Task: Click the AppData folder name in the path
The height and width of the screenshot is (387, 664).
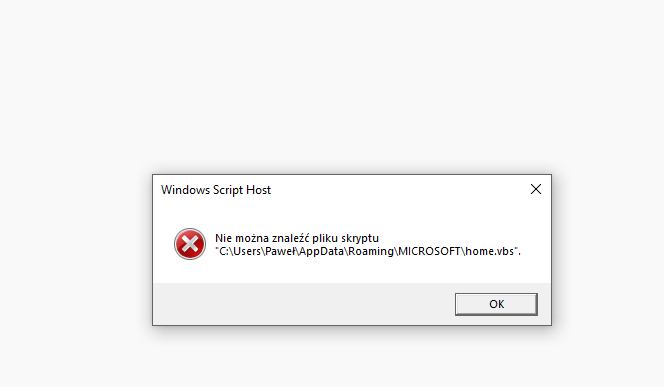Action: [321, 252]
